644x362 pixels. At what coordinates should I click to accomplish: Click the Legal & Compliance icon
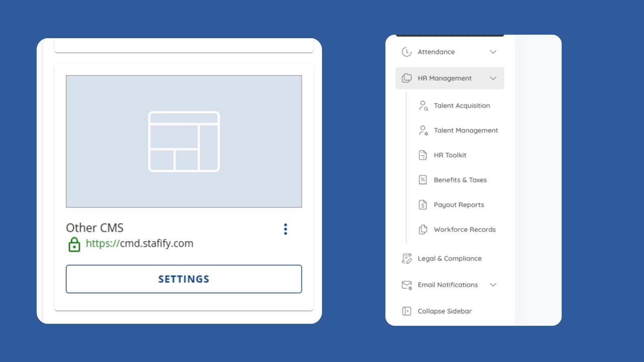click(x=407, y=259)
